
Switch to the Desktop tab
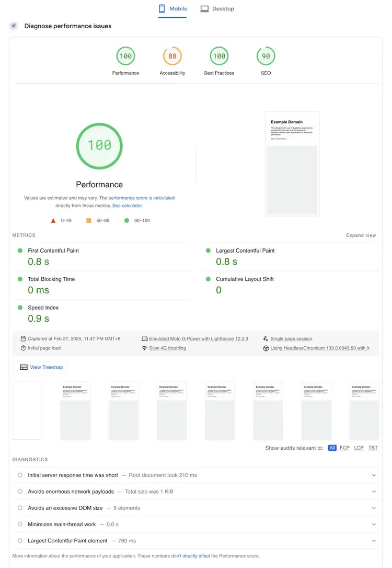[x=217, y=9]
